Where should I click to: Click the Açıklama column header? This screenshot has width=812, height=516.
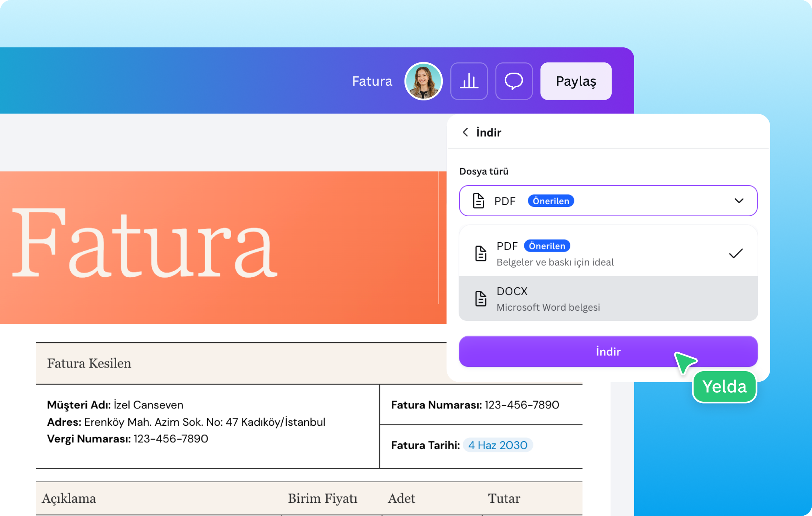[69, 499]
